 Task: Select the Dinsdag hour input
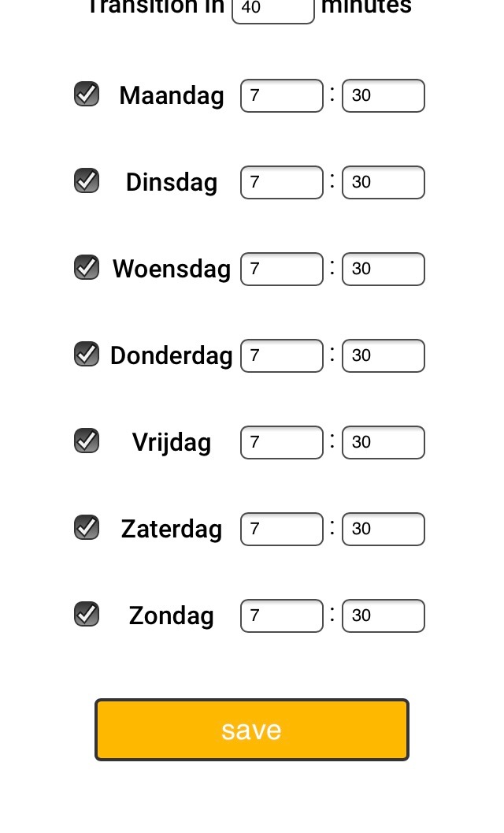pos(282,182)
